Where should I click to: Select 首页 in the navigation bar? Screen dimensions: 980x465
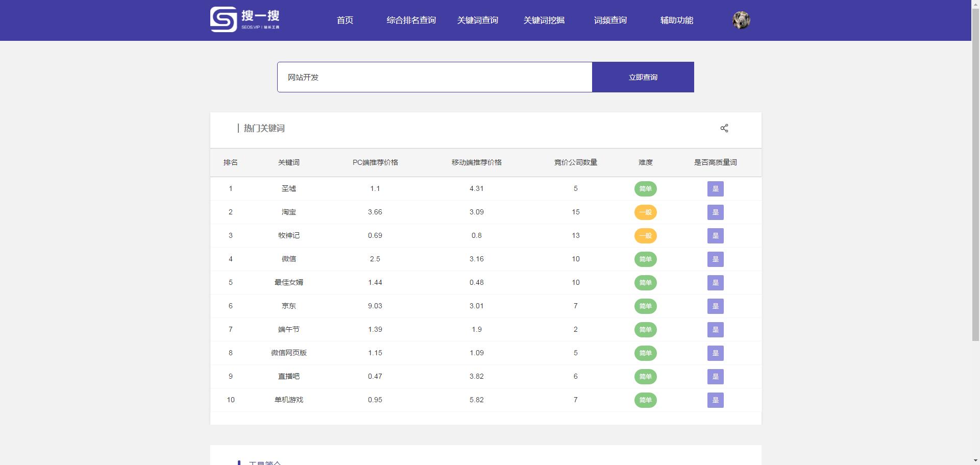[344, 20]
